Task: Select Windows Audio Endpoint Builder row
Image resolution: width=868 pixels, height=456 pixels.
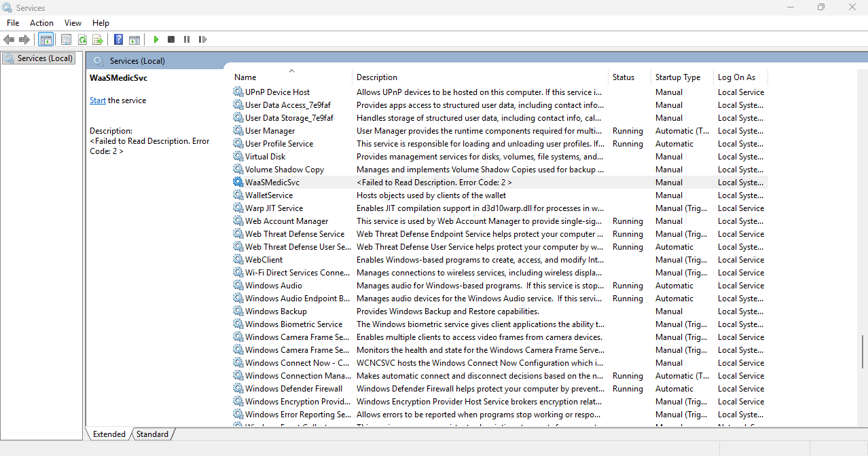Action: [500, 298]
